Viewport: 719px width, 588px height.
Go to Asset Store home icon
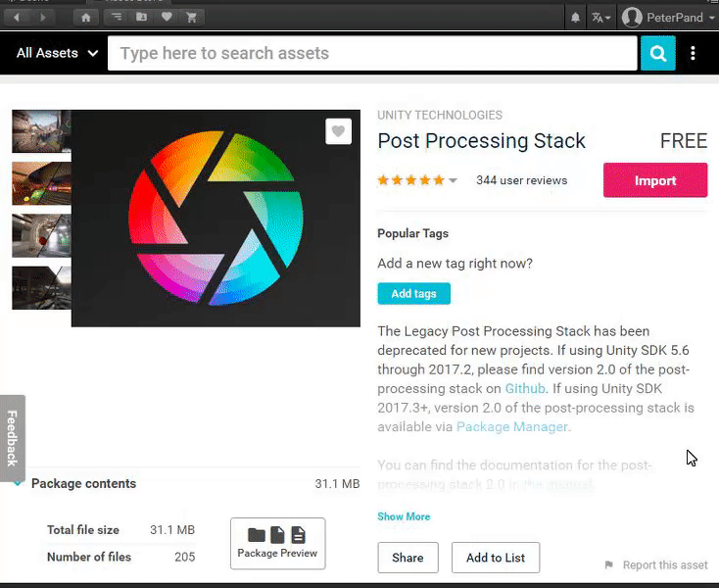(x=86, y=18)
